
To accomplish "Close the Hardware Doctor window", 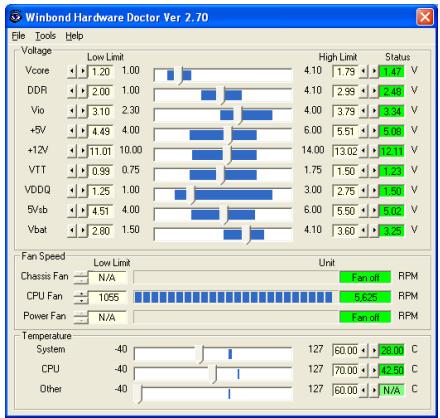I will click(425, 17).
